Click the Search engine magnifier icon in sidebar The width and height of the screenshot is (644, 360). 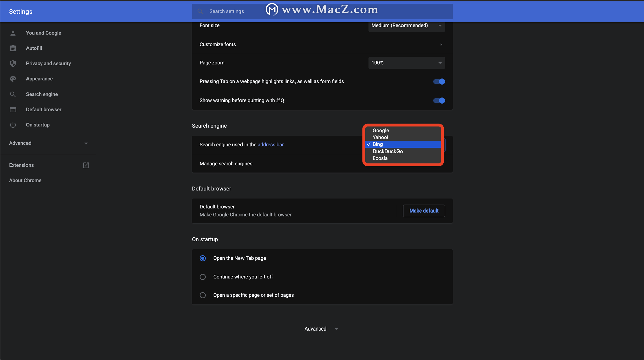point(13,94)
